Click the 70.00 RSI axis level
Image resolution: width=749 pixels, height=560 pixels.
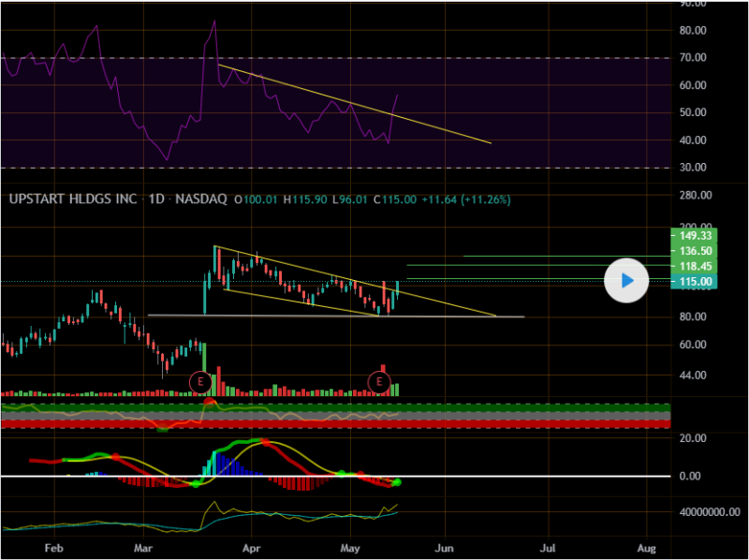[692, 58]
